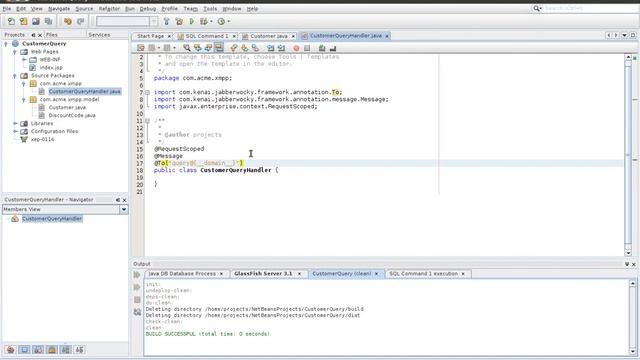The height and width of the screenshot is (360, 640).
Task: Click the New Project toolbar icon
Action: (x=24, y=21)
